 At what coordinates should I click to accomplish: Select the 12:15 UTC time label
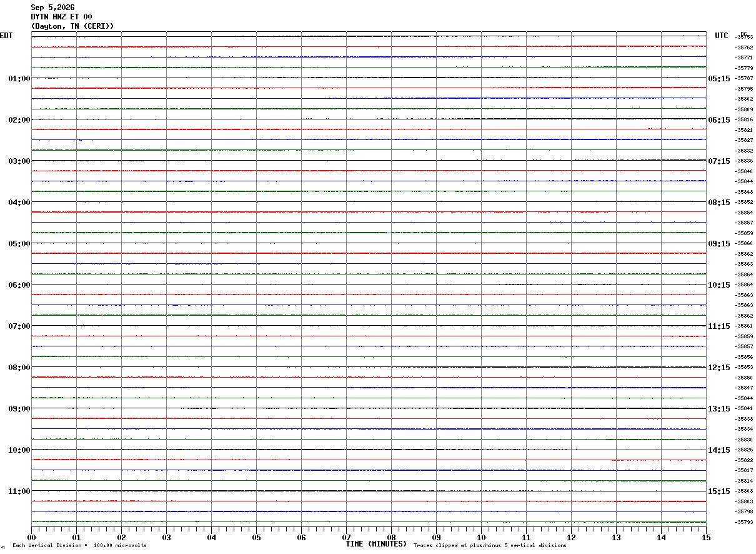tap(719, 368)
